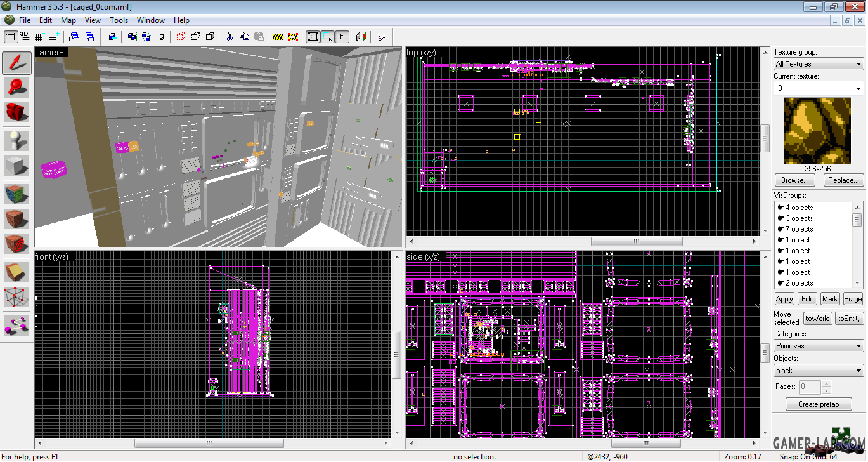
Task: Open the Toggle Texture Application tool
Action: tap(17, 193)
